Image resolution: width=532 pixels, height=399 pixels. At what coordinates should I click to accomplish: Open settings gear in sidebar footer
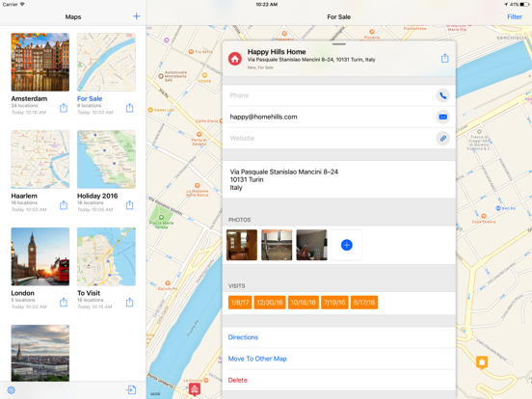(12, 390)
